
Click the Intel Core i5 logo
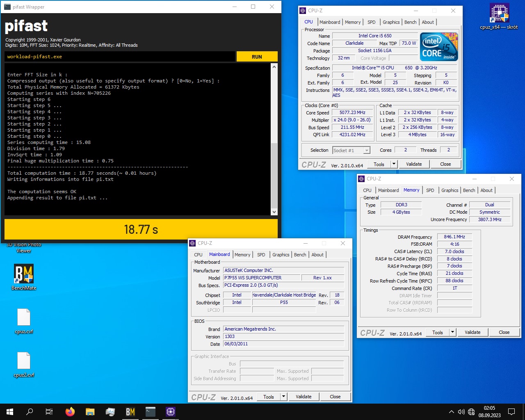(439, 47)
